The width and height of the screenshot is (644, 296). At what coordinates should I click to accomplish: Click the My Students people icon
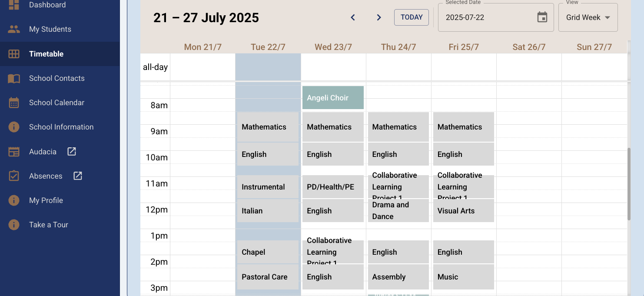(14, 29)
